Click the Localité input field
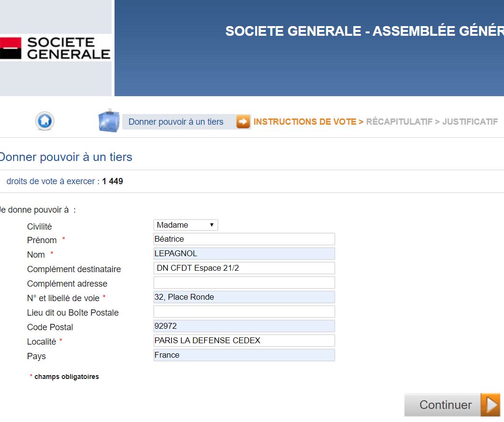The width and height of the screenshot is (504, 422). coord(244,340)
